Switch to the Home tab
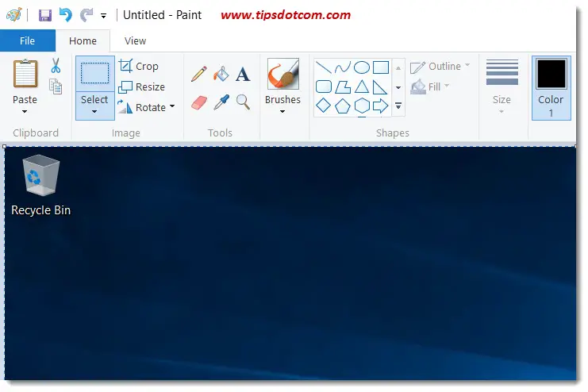 [x=83, y=40]
